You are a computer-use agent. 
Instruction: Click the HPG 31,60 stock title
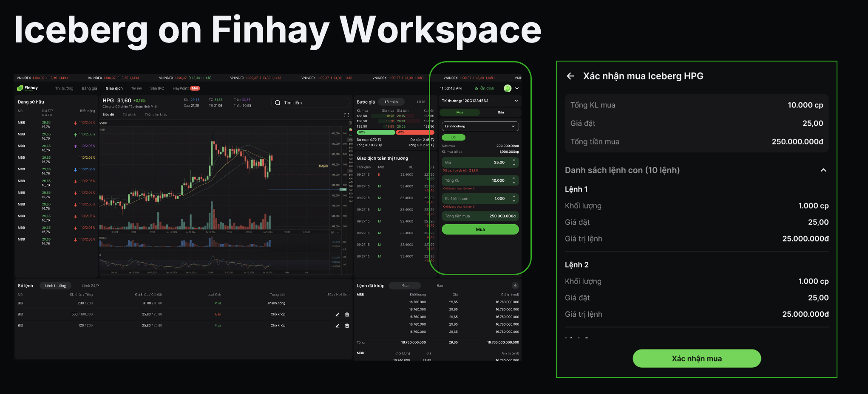coord(117,101)
